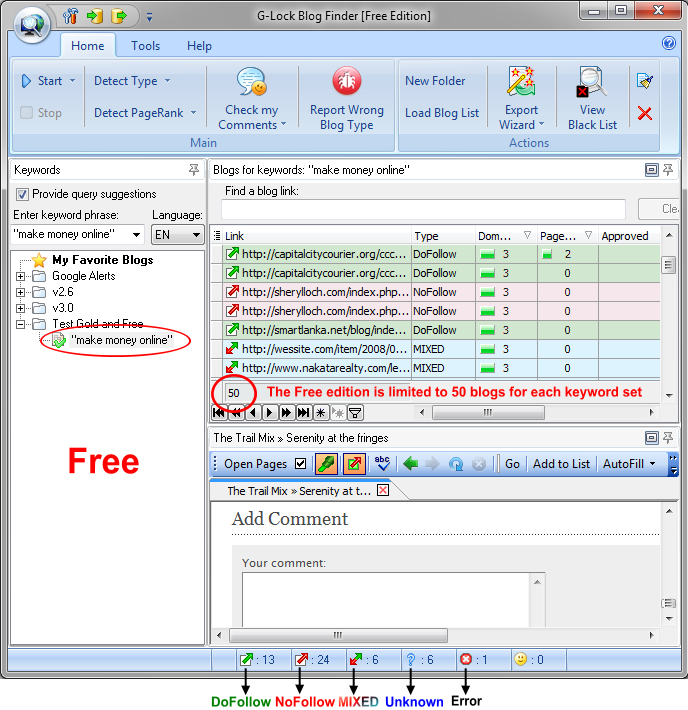Image resolution: width=688 pixels, height=710 pixels.
Task: Close The Trail Mix browser tab
Action: [x=383, y=490]
